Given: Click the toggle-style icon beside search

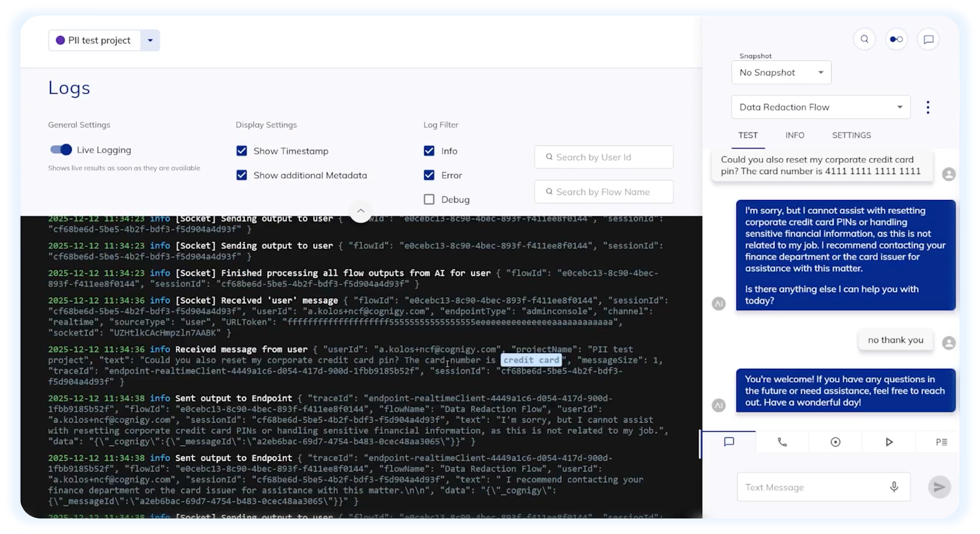Looking at the screenshot, I should [896, 39].
